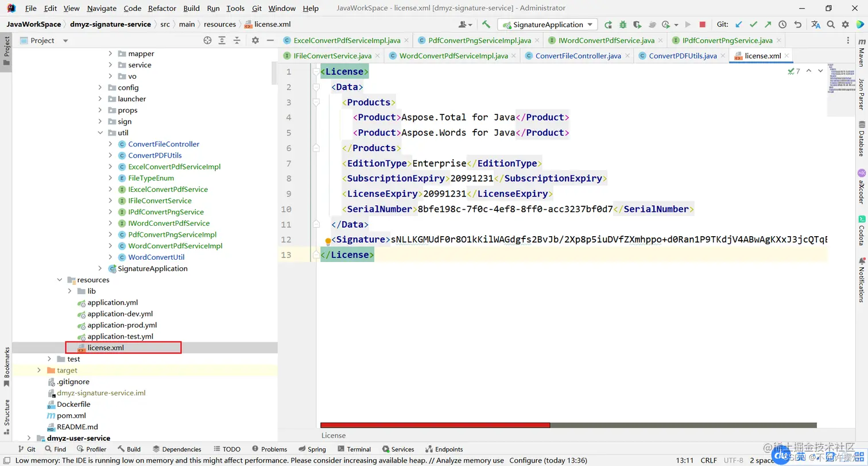Click Expand All in Project panel
This screenshot has height=466, width=868.
click(222, 40)
